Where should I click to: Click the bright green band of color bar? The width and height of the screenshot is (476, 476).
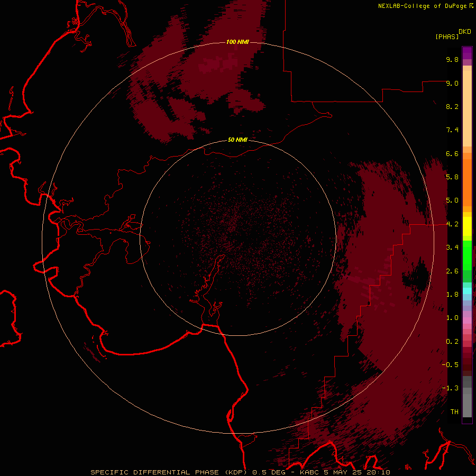pos(467,255)
